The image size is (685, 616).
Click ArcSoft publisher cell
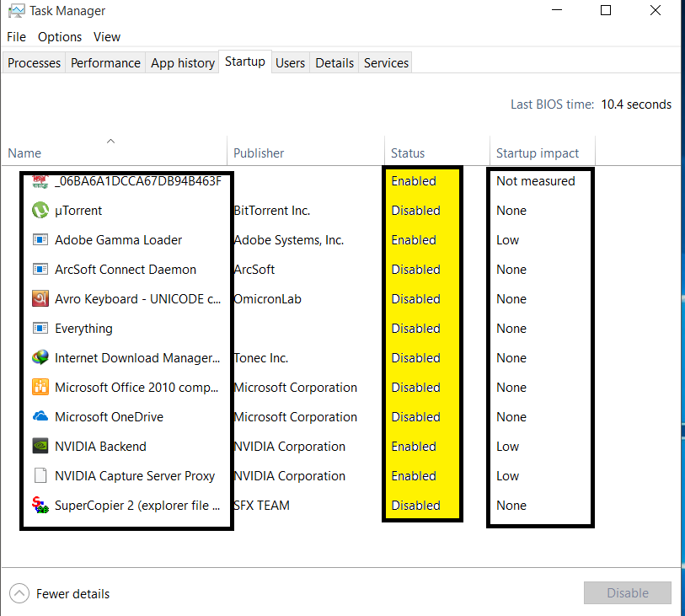[x=254, y=270]
